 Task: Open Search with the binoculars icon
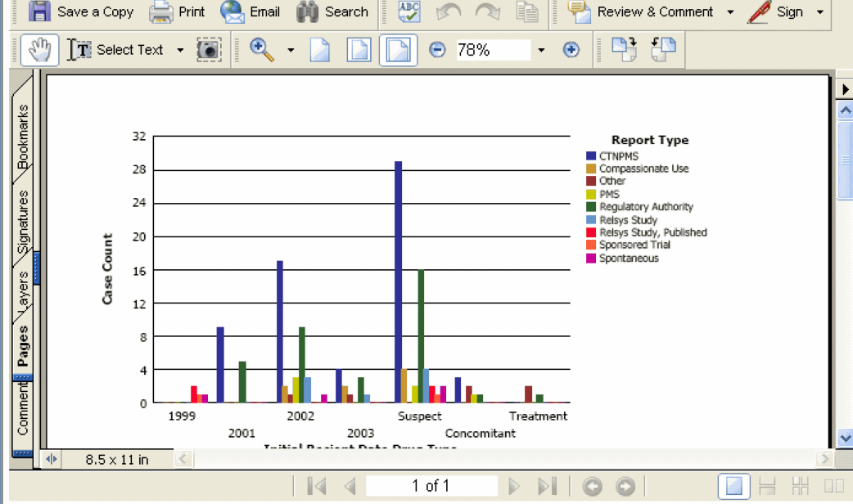(x=332, y=11)
